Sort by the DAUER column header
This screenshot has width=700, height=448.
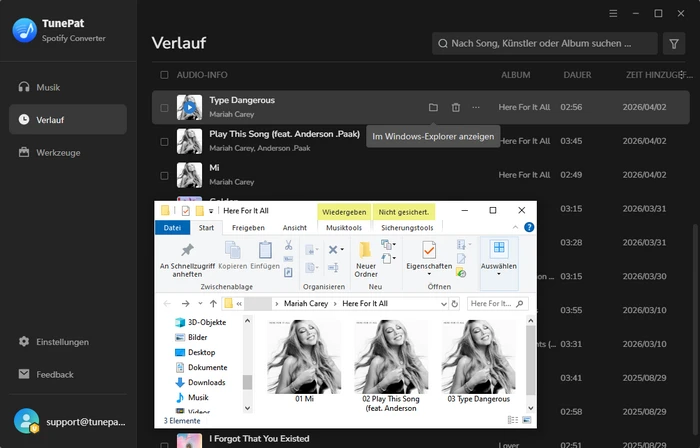577,75
